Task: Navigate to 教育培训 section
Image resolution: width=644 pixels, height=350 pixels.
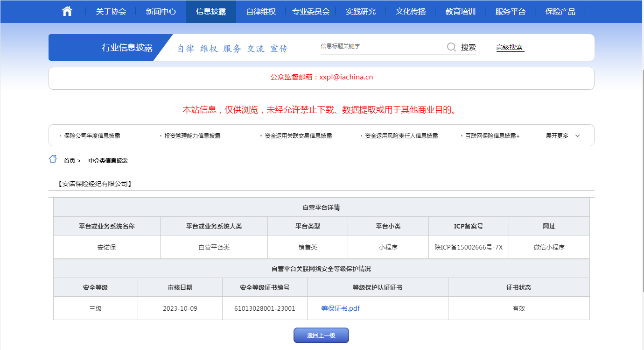Action: pyautogui.click(x=461, y=11)
